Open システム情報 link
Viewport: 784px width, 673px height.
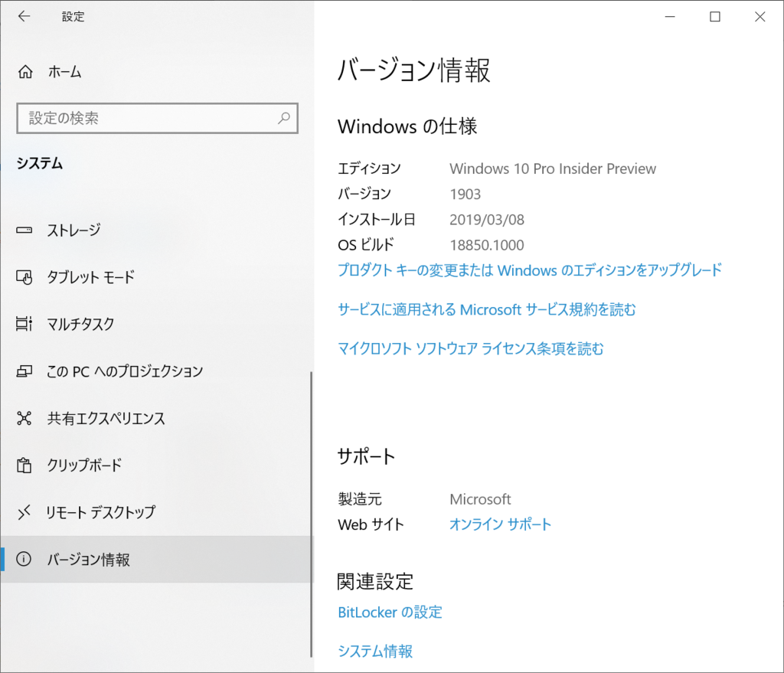pyautogui.click(x=375, y=651)
